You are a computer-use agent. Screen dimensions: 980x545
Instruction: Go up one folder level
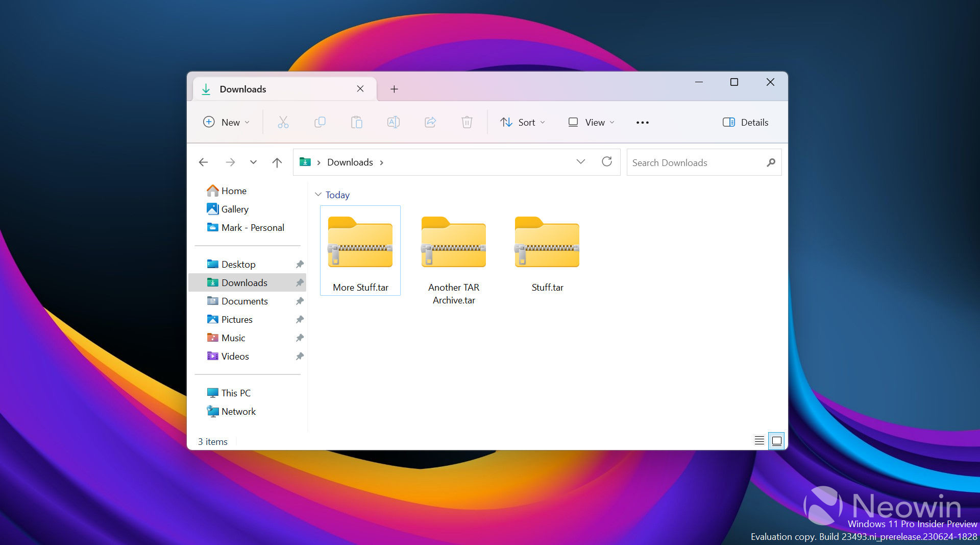click(x=277, y=162)
